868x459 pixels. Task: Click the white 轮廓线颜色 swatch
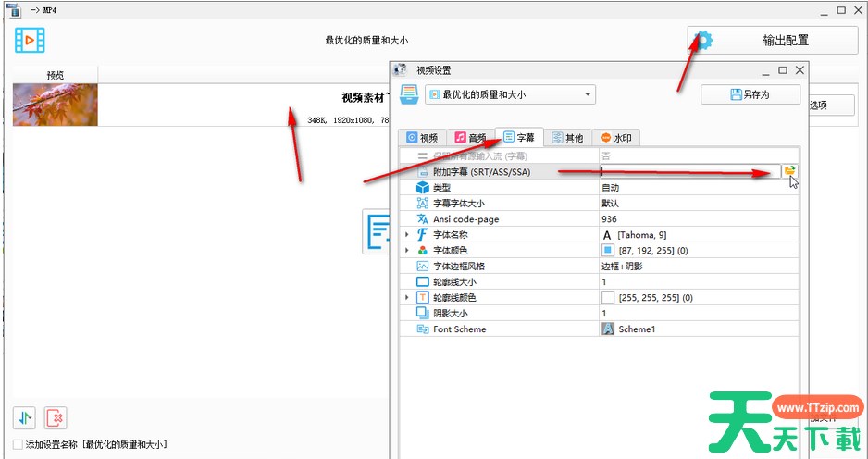click(x=608, y=297)
